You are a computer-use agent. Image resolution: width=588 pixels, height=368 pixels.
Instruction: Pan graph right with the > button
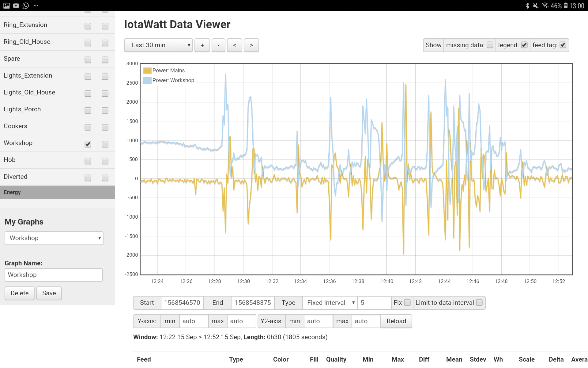pyautogui.click(x=251, y=45)
